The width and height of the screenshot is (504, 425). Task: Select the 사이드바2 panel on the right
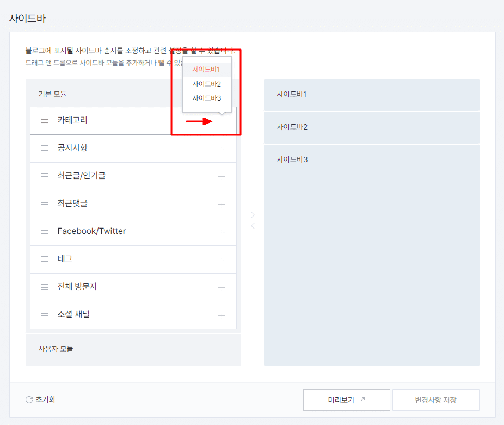[x=372, y=127]
